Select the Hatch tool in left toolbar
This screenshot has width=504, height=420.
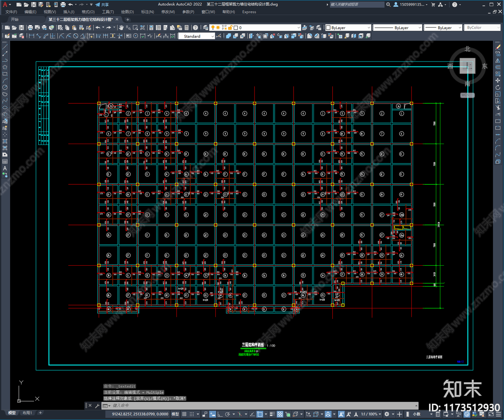click(5, 141)
